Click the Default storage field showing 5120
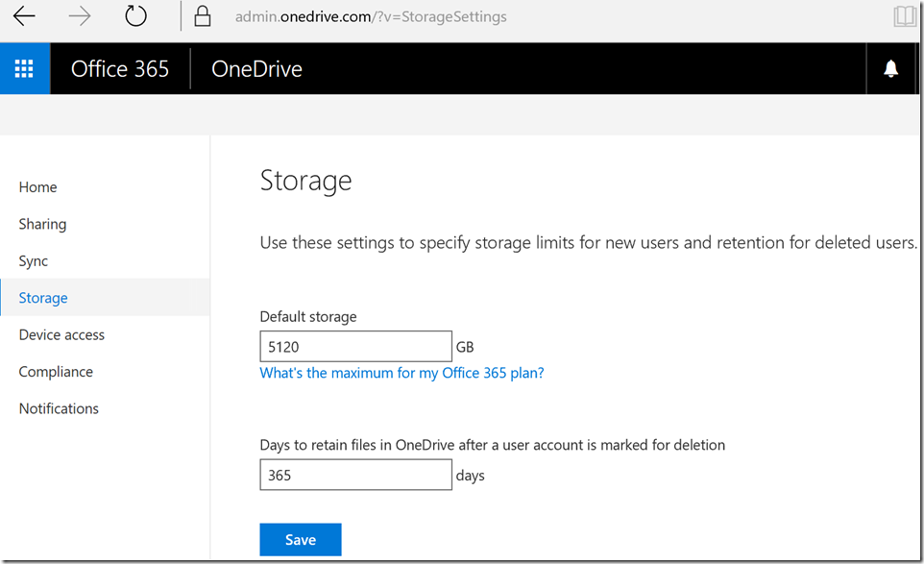 356,347
